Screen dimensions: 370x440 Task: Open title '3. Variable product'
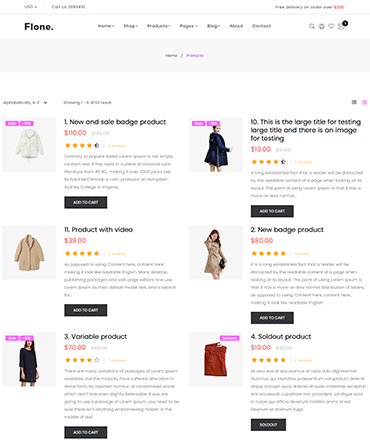click(95, 337)
